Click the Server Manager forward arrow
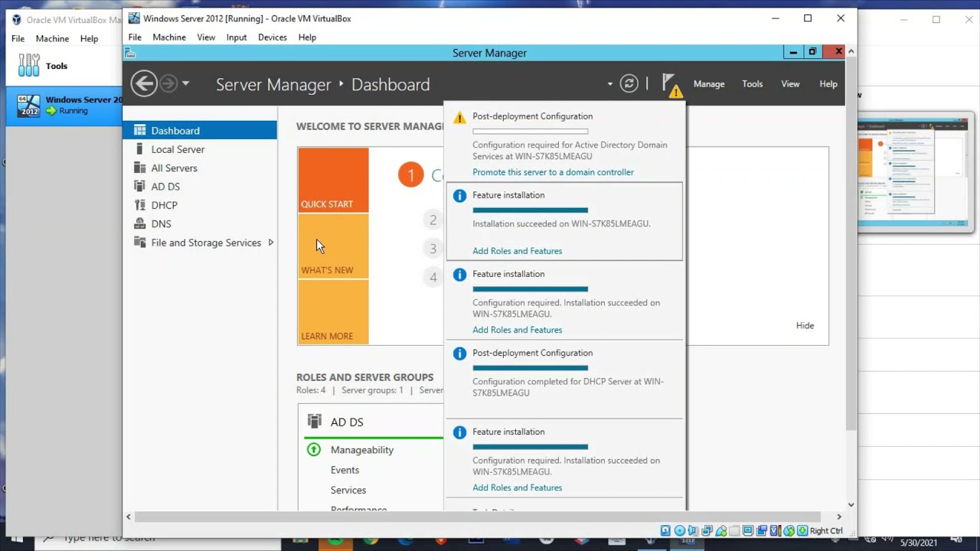980x551 pixels. (168, 83)
